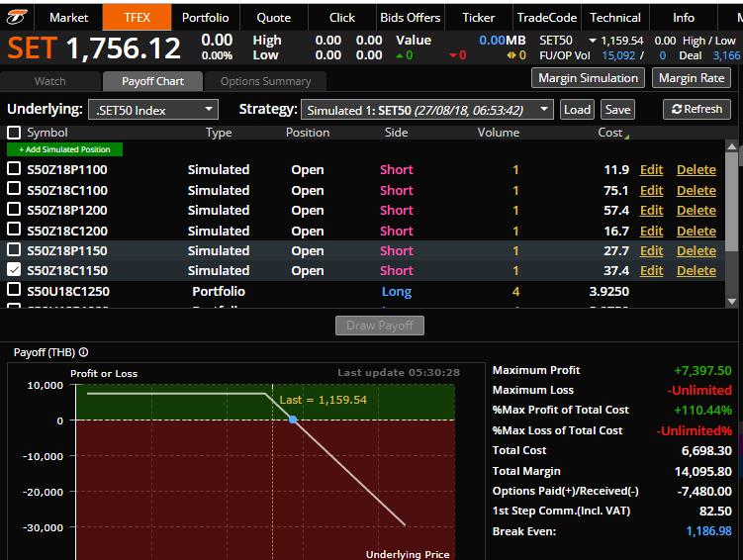Uncheck the S50Z18C1150 row checkbox
Screen dimensions: 743x560
14,269
